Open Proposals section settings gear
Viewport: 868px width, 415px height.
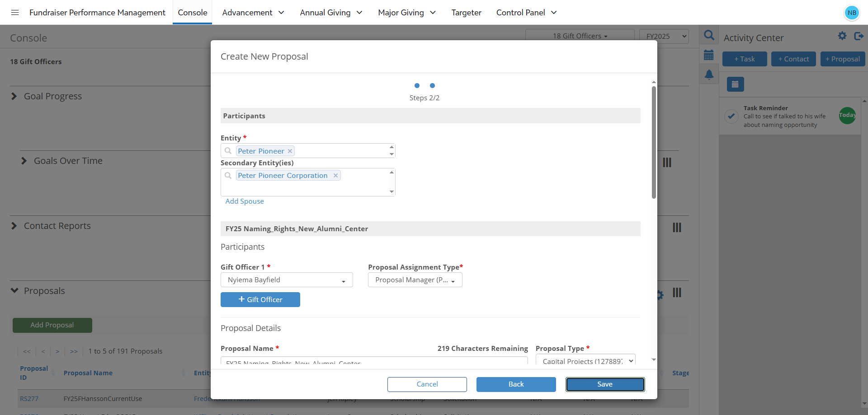[x=660, y=295]
